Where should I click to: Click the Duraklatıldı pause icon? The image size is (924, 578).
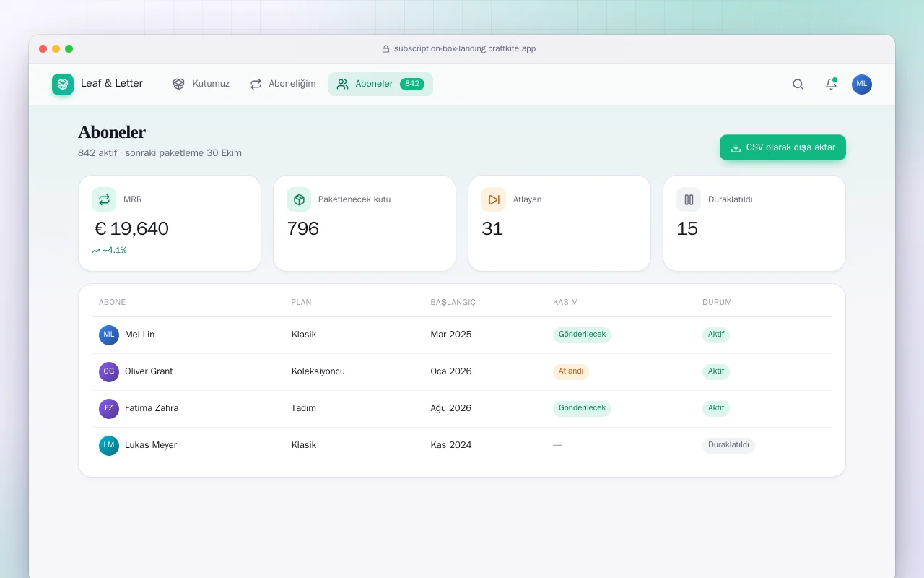tap(689, 199)
